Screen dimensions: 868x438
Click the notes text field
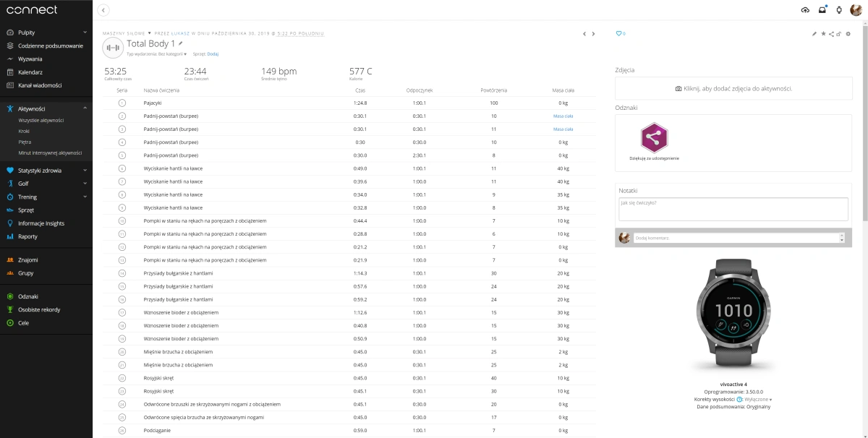(x=733, y=209)
